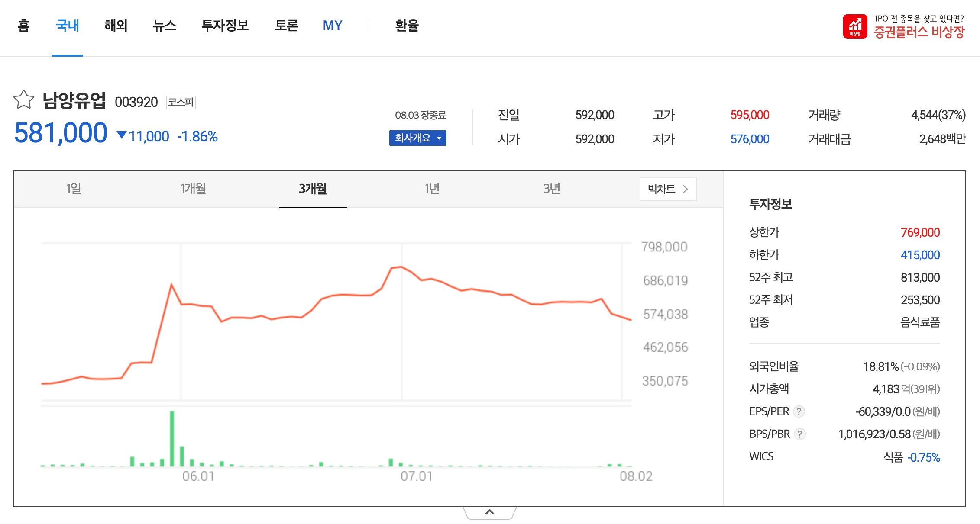This screenshot has height=524, width=980.
Task: Open the 회사개요 dropdown
Action: [417, 138]
